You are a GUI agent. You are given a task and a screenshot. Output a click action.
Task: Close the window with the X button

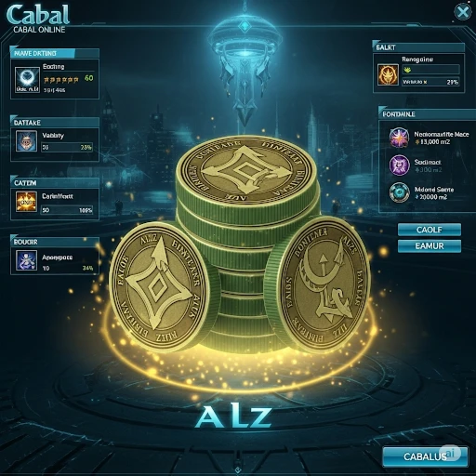(x=462, y=12)
